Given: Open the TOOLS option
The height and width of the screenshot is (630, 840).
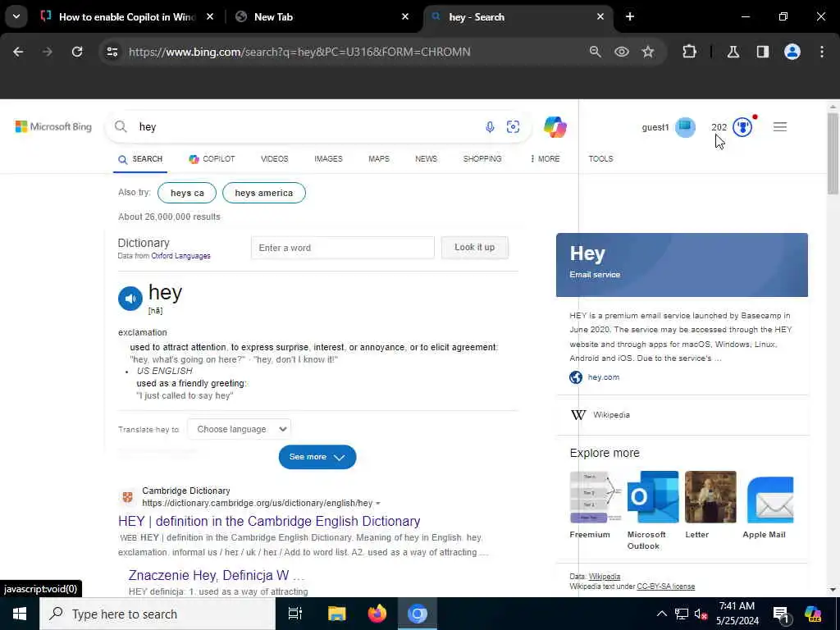Looking at the screenshot, I should click(600, 158).
